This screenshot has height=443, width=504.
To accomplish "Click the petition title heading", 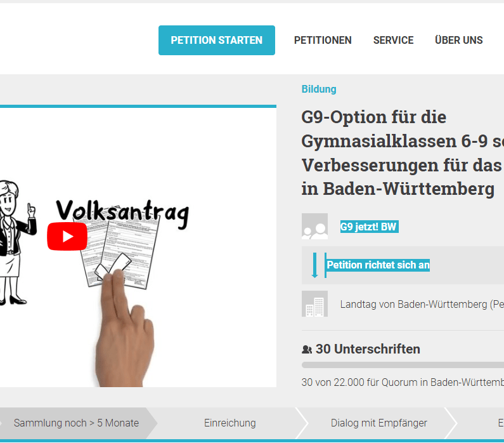I will click(403, 153).
